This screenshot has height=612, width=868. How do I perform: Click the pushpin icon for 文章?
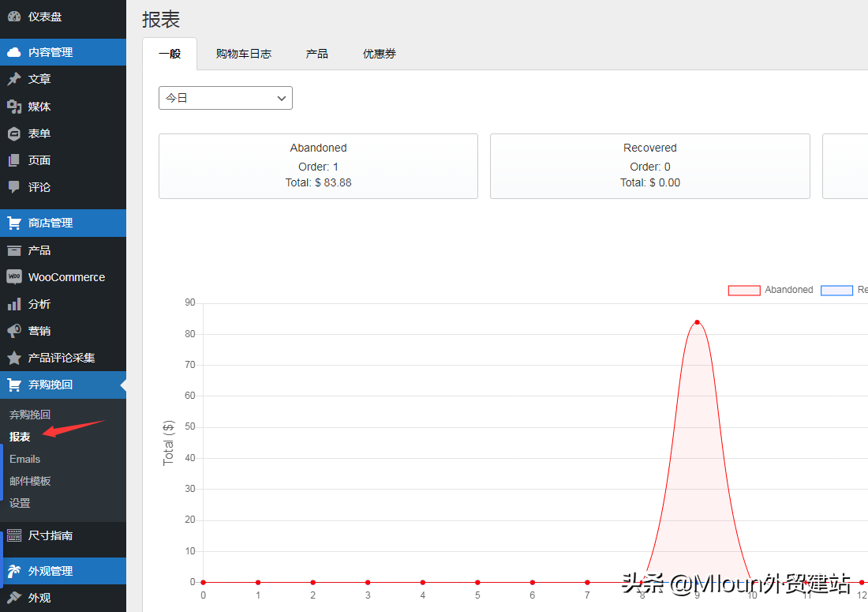tap(14, 79)
